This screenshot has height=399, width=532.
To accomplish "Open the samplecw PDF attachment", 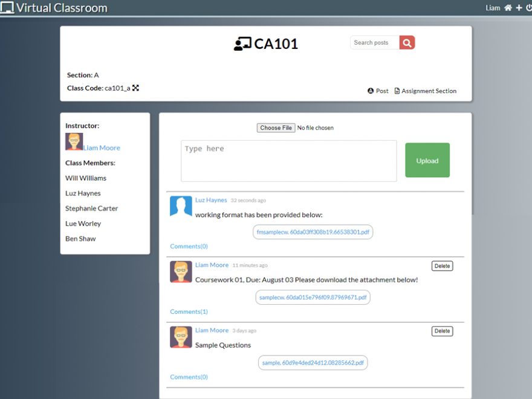I will click(x=313, y=297).
